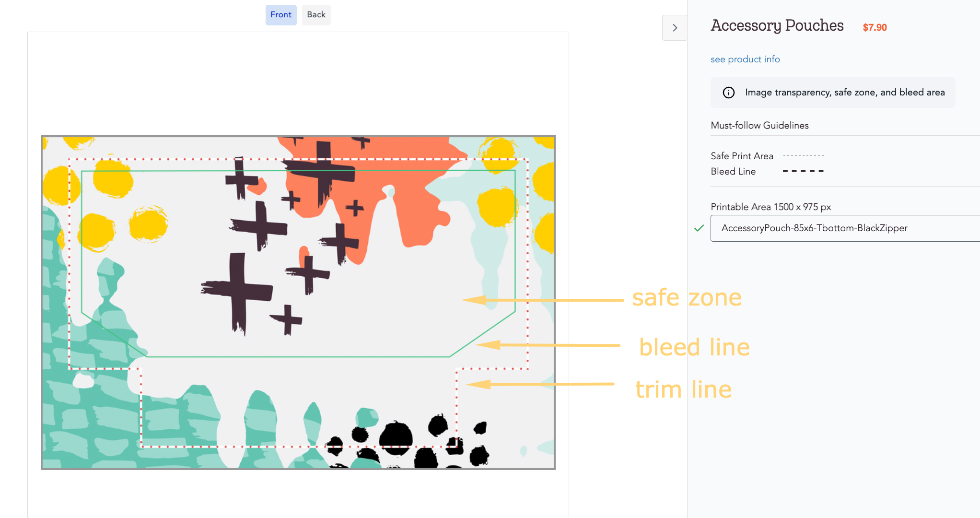Open the see product info link
The image size is (980, 518).
click(x=745, y=59)
